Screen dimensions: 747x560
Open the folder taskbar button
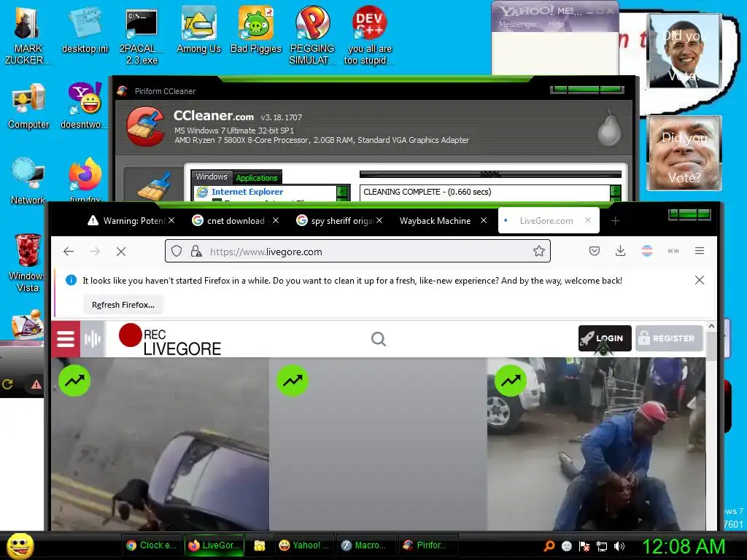coord(259,545)
